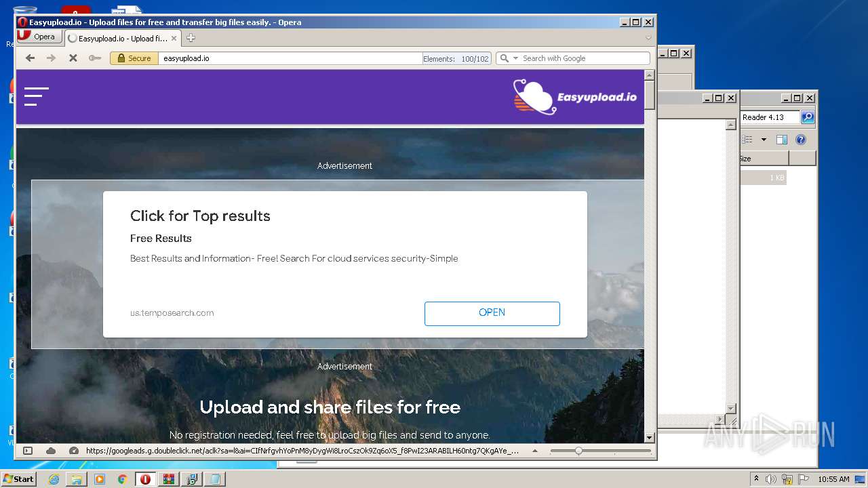Stop loading the page with the X button
This screenshot has width=868, height=488.
coord(73,58)
